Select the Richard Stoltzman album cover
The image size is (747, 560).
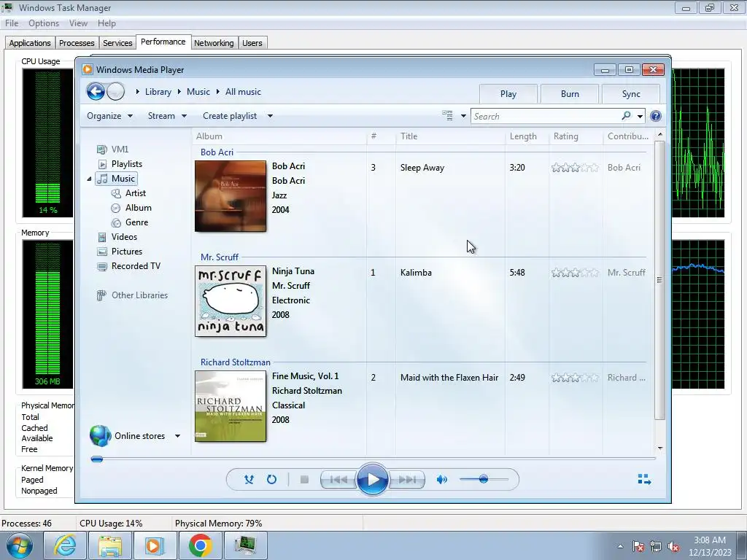[231, 406]
